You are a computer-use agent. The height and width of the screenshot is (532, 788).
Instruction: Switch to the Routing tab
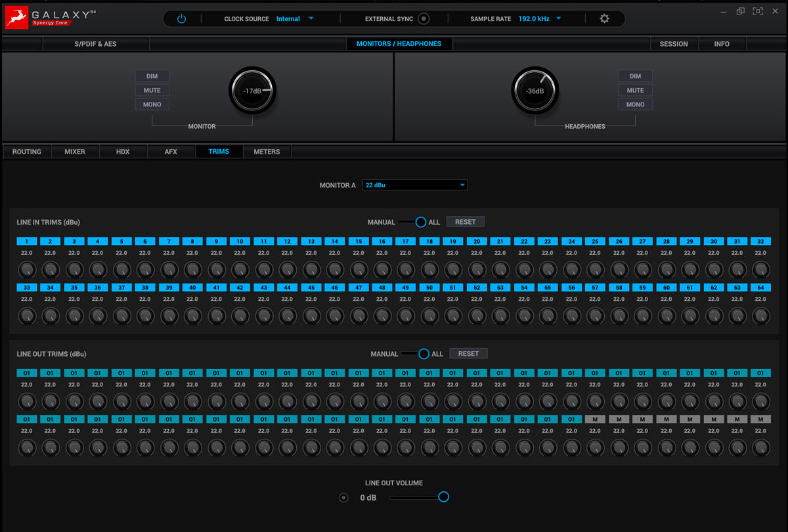pos(27,152)
